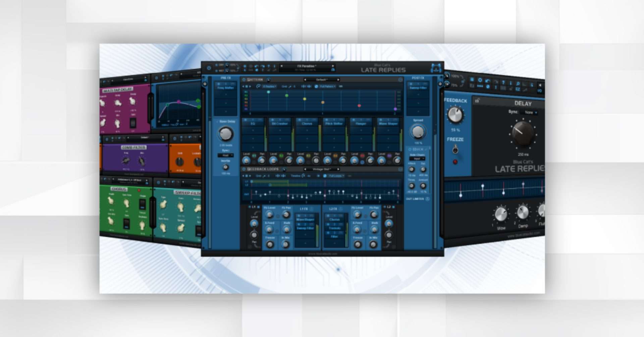Click the Pattern section settings knob icon
The width and height of the screenshot is (644, 337).
tap(268, 80)
